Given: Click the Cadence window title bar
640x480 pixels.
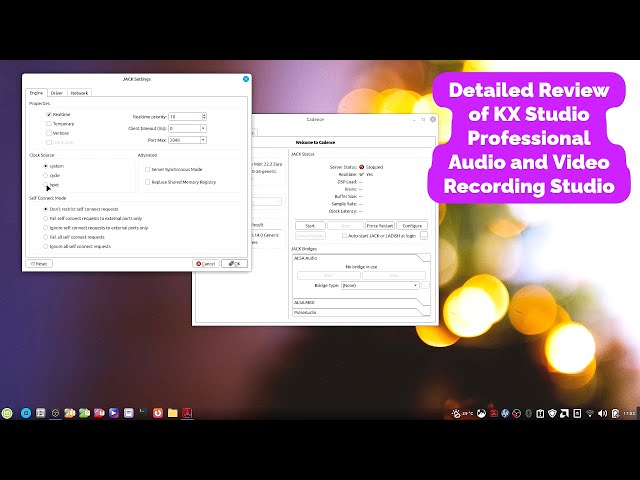Looking at the screenshot, I should pyautogui.click(x=315, y=120).
